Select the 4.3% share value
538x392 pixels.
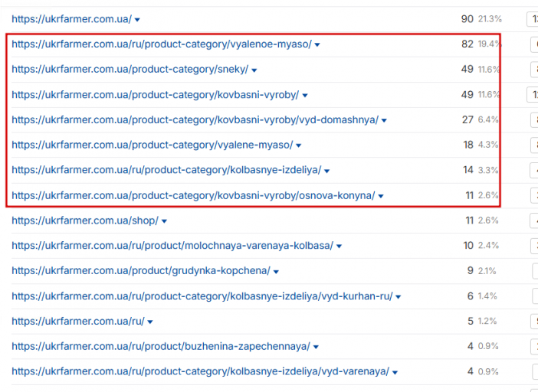[x=488, y=145]
